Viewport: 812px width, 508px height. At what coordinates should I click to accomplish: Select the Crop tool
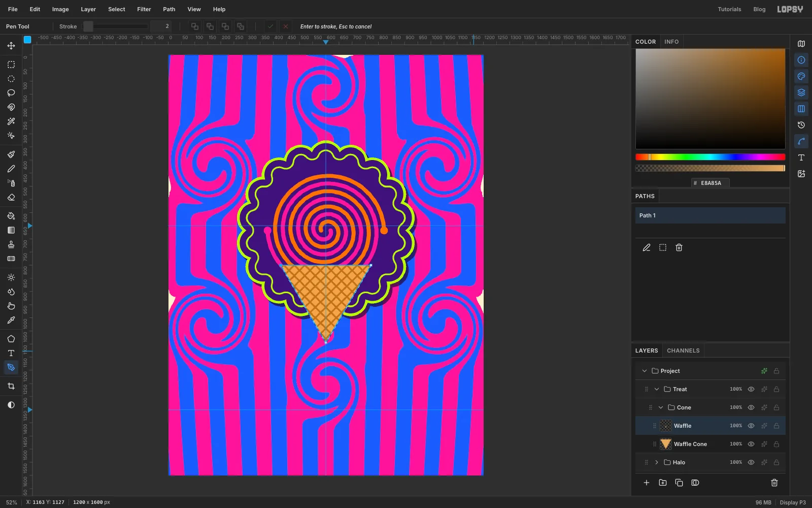[11, 386]
